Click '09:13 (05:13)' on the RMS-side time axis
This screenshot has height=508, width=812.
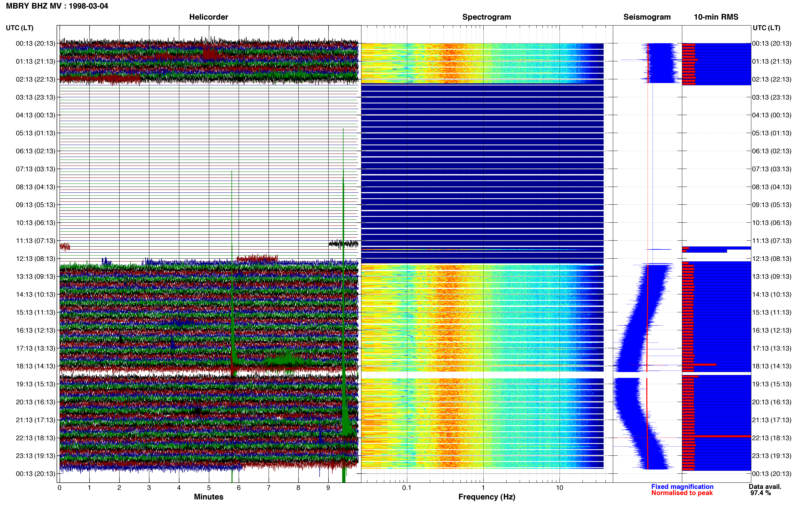coord(772,205)
